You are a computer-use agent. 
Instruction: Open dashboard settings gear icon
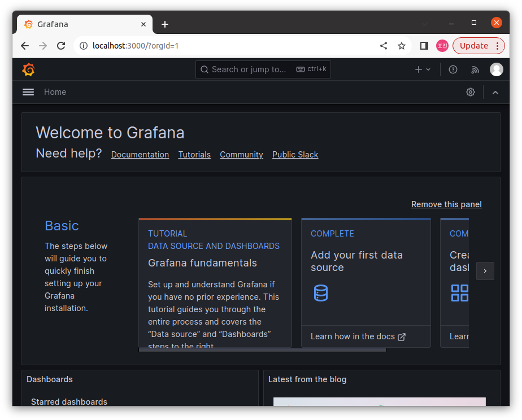(x=471, y=92)
